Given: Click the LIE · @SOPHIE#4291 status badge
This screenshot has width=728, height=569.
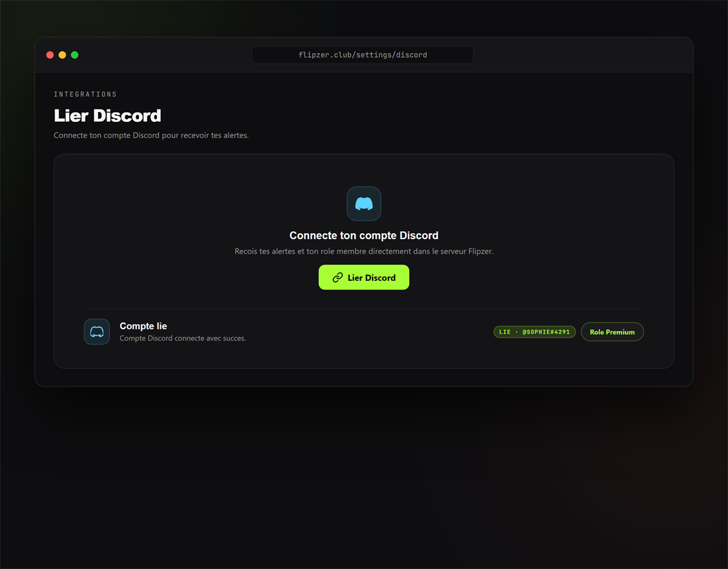Looking at the screenshot, I should (x=534, y=331).
